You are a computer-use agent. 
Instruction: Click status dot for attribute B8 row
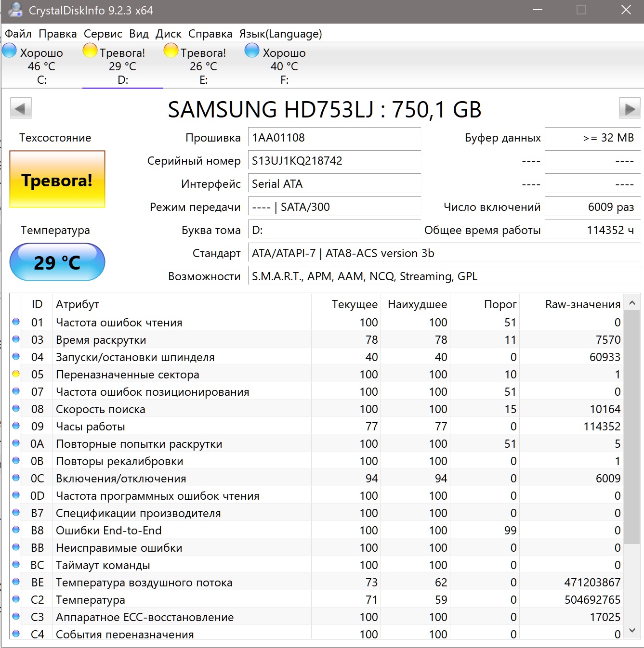pyautogui.click(x=16, y=530)
